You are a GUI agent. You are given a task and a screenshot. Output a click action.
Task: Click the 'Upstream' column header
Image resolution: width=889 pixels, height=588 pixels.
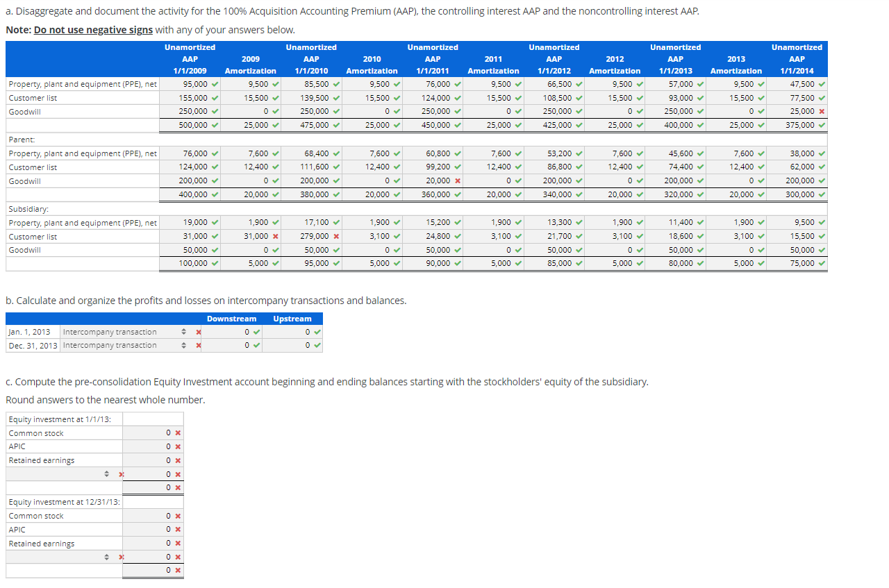point(292,319)
